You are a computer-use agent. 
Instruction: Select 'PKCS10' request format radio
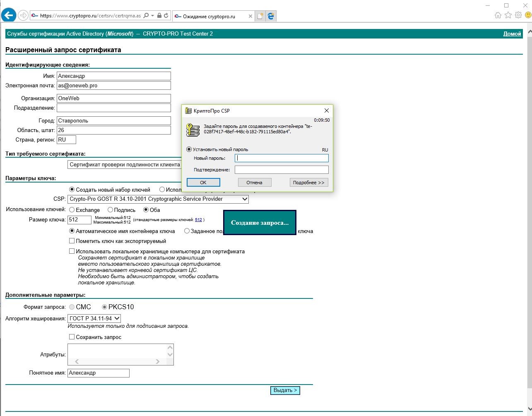pos(104,307)
